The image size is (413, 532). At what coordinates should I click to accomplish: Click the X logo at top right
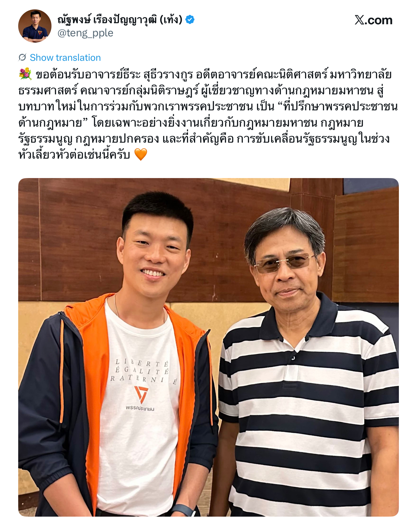click(360, 20)
